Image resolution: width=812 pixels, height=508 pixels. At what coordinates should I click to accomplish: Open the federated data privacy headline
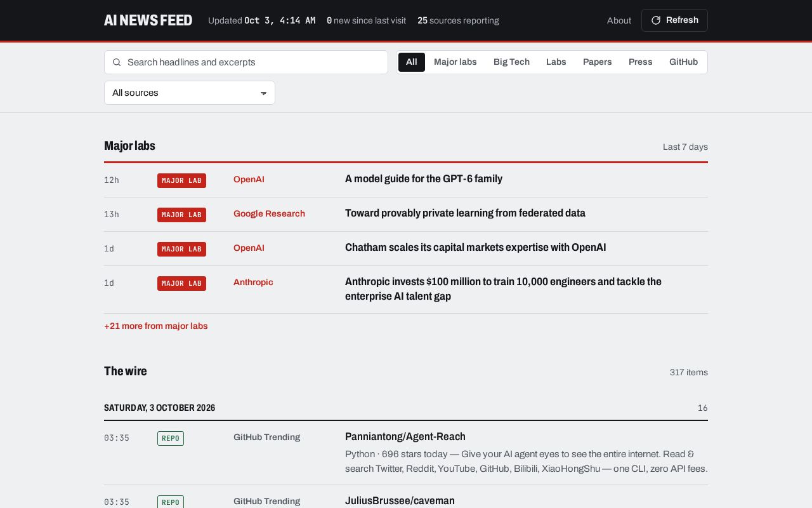tap(465, 213)
